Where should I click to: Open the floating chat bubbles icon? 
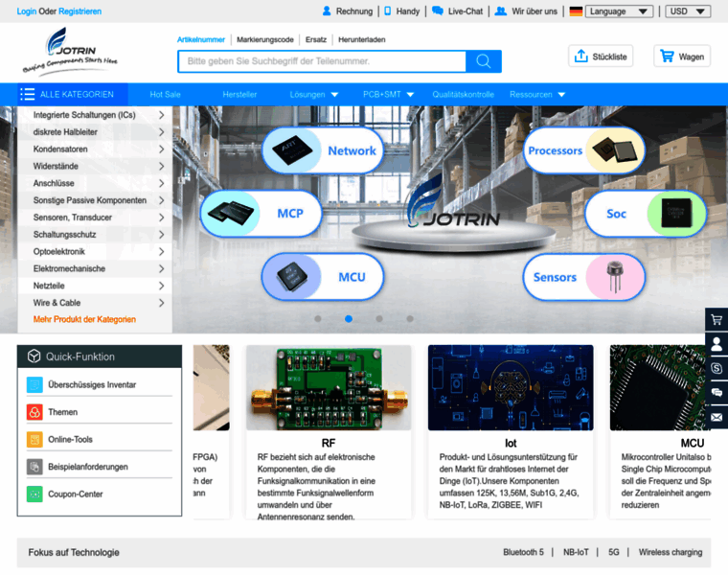click(717, 393)
